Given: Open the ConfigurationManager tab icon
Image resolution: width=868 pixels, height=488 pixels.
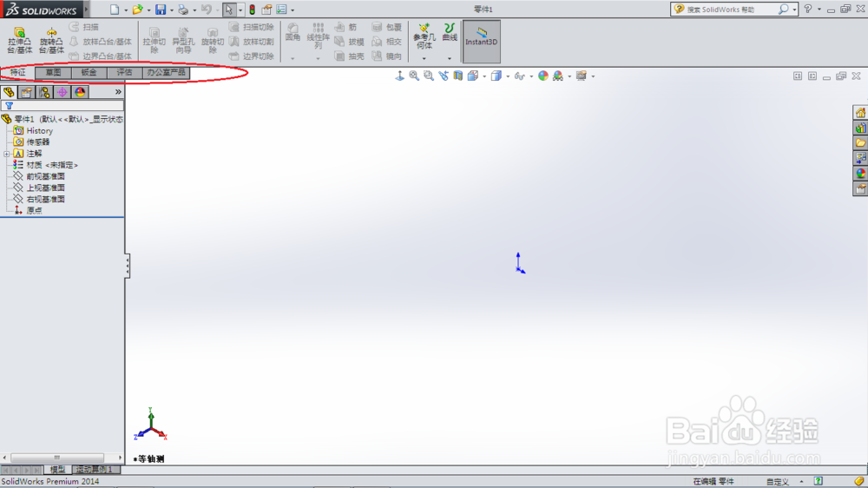Looking at the screenshot, I should click(x=44, y=92).
